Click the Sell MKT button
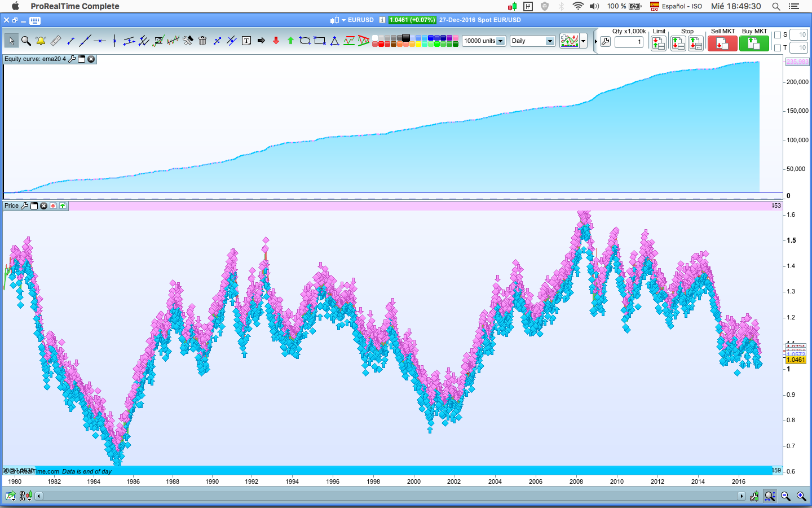The image size is (812, 508). click(x=722, y=43)
